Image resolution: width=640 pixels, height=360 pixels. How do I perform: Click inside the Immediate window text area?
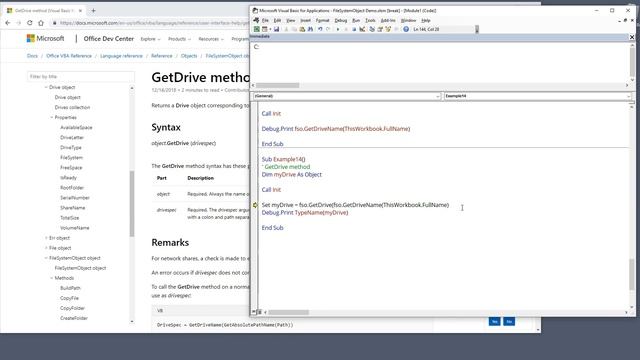pyautogui.click(x=440, y=61)
